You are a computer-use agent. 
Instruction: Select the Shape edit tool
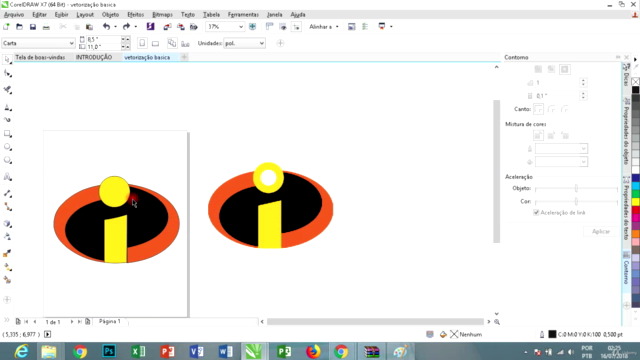pyautogui.click(x=7, y=74)
